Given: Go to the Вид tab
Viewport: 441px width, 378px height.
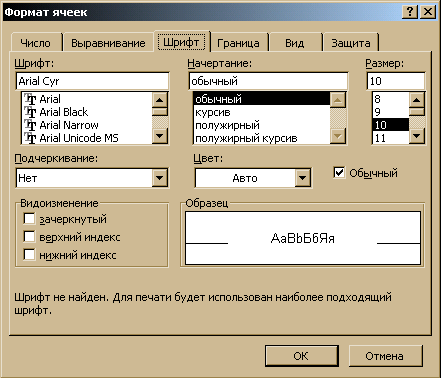Looking at the screenshot, I should tap(295, 43).
